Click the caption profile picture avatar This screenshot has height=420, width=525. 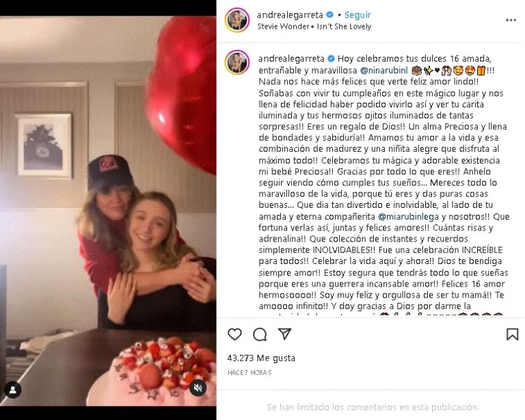237,62
